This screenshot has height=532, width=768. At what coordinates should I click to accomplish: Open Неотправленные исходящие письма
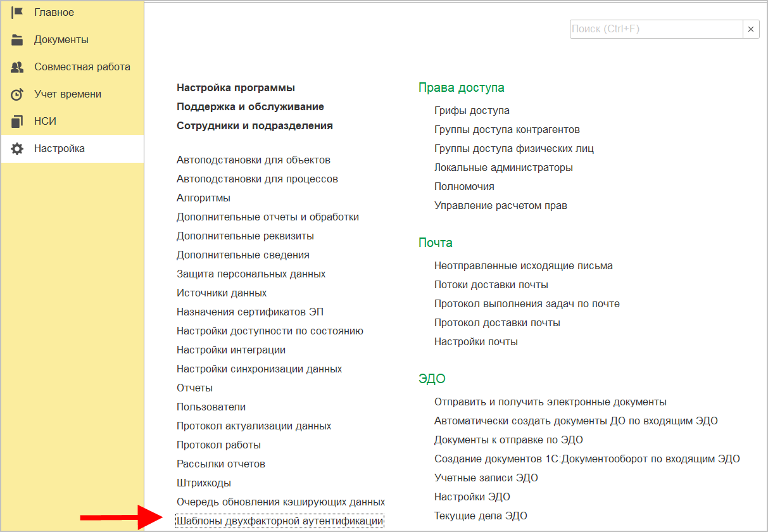point(524,265)
